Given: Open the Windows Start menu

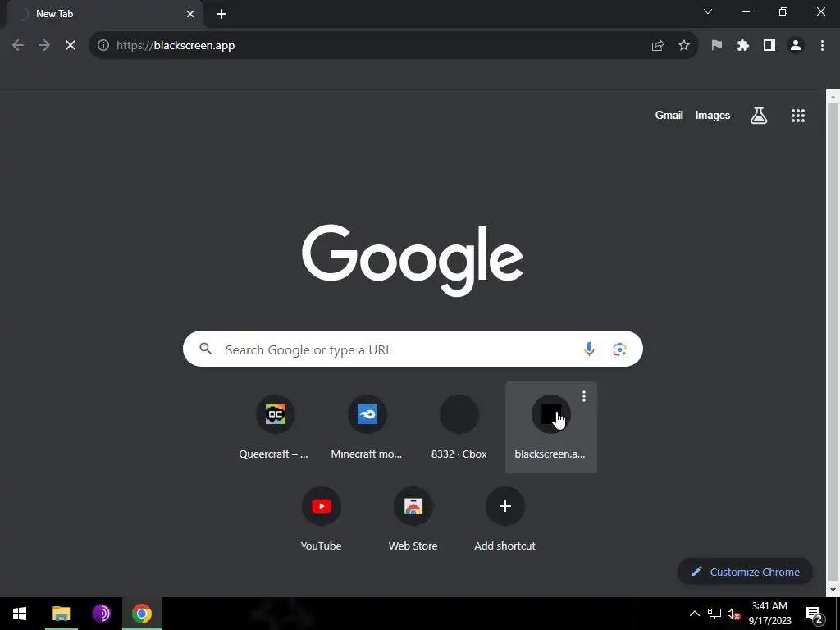Looking at the screenshot, I should pyautogui.click(x=20, y=614).
